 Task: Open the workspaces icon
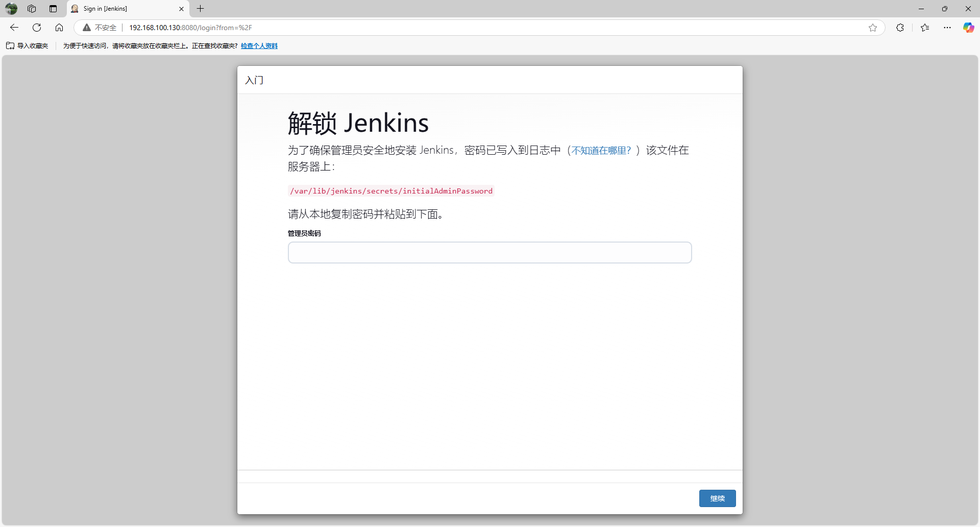(32, 9)
